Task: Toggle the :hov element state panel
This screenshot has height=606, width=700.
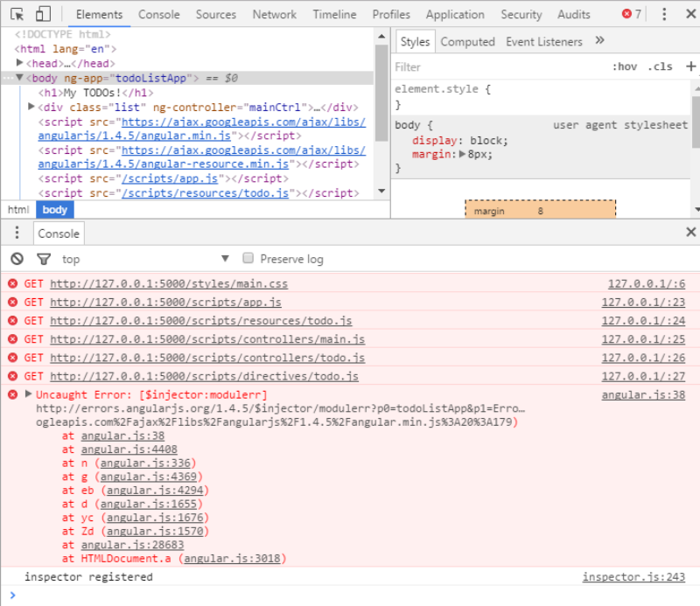Action: (624, 67)
